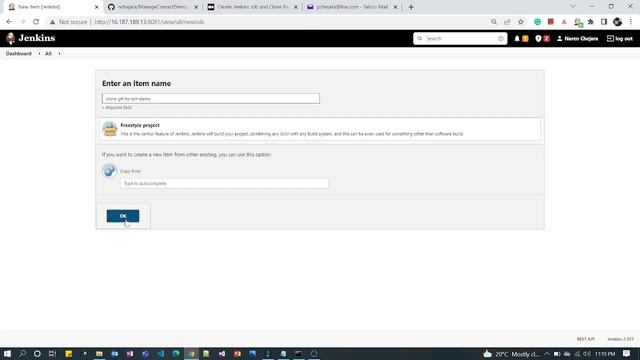
Task: Click the Jenkins header Search box
Action: click(460, 38)
